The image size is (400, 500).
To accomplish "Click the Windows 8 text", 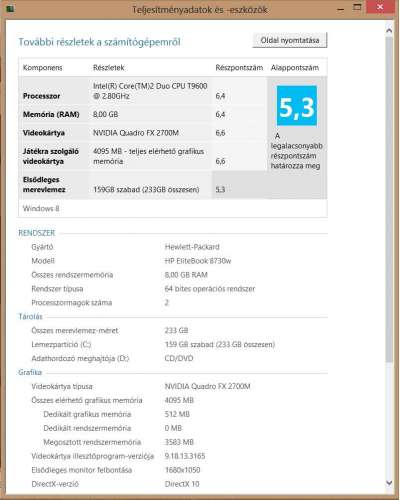I will coord(41,208).
